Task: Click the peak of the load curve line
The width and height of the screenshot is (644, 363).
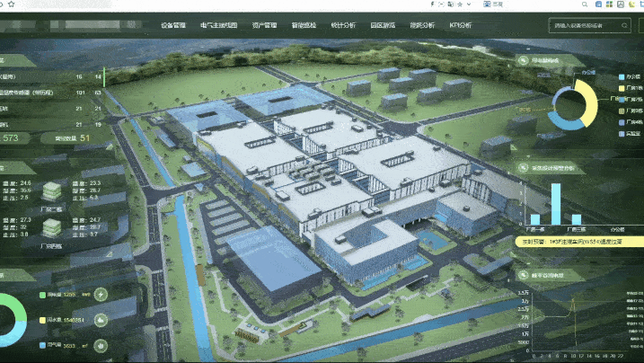Action: pos(573,301)
